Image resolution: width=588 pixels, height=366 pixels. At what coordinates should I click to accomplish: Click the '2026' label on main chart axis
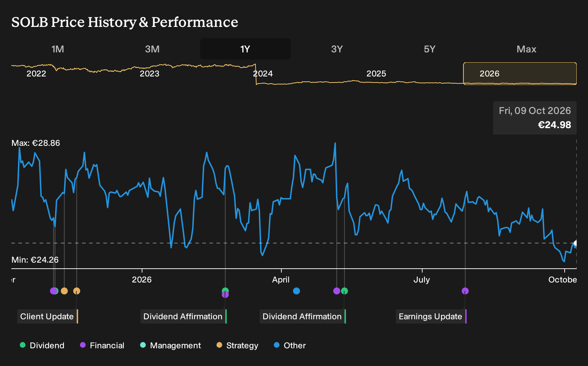click(142, 280)
